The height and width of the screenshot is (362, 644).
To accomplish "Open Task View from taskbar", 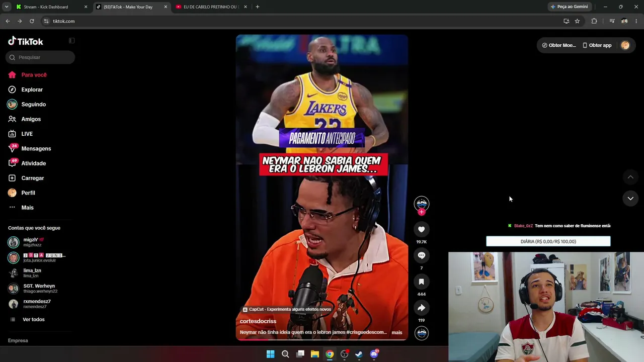I will pos(300,354).
